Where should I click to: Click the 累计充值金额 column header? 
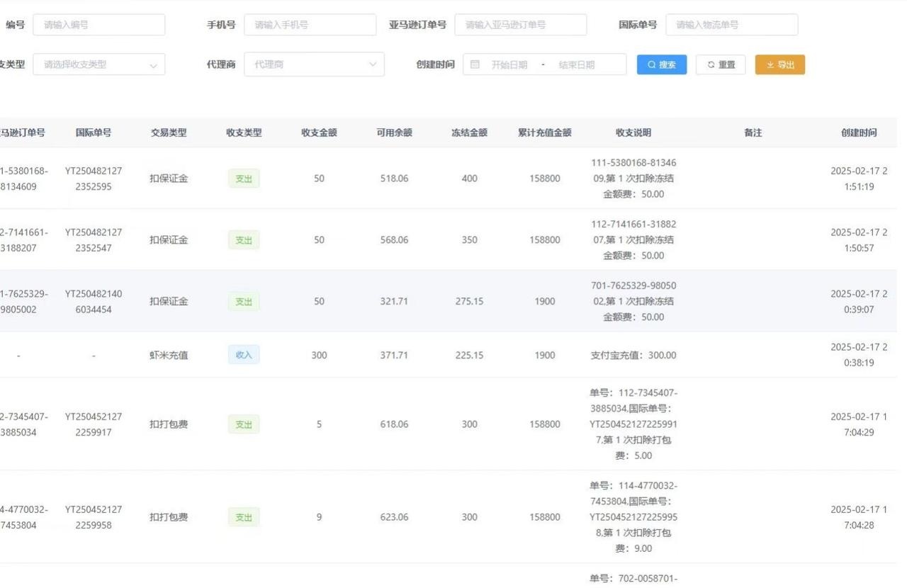[x=544, y=132]
